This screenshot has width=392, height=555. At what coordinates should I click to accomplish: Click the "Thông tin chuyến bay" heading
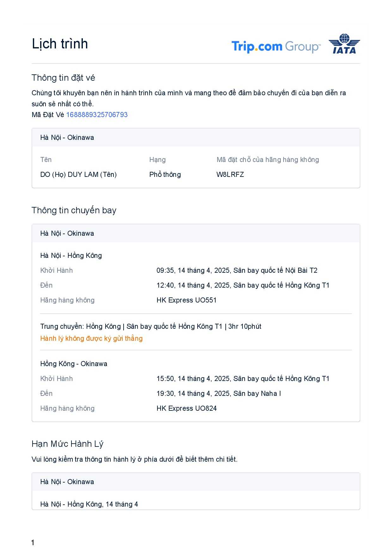tap(74, 210)
